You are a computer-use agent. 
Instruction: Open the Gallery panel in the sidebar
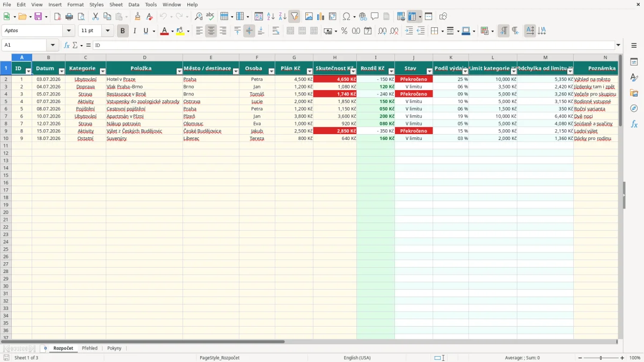click(634, 93)
